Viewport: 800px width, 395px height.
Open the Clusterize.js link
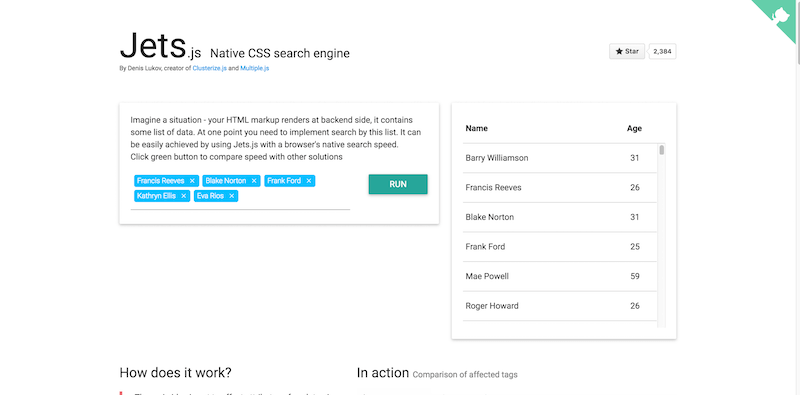pyautogui.click(x=210, y=68)
